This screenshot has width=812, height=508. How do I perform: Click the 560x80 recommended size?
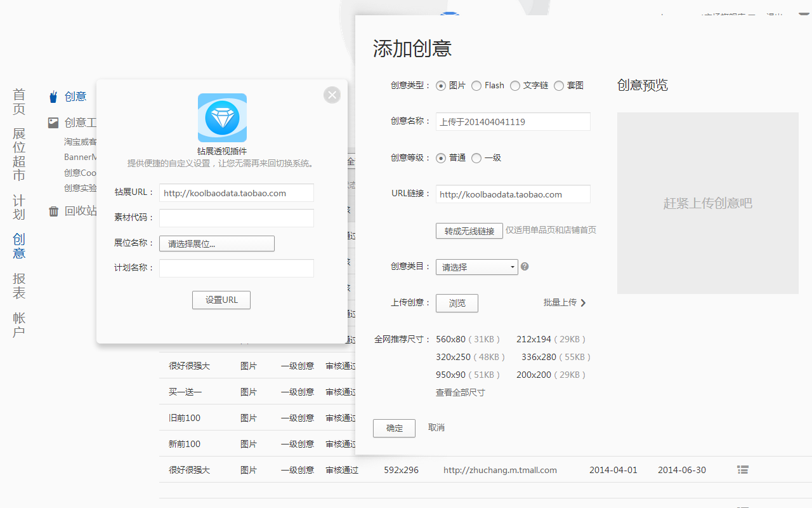point(450,339)
